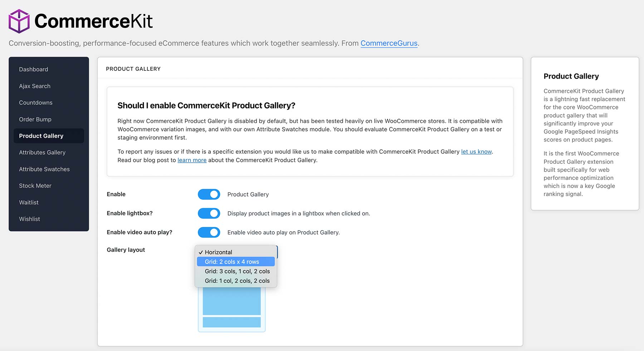This screenshot has height=351, width=644.
Task: Open the Wishlist section
Action: click(29, 219)
